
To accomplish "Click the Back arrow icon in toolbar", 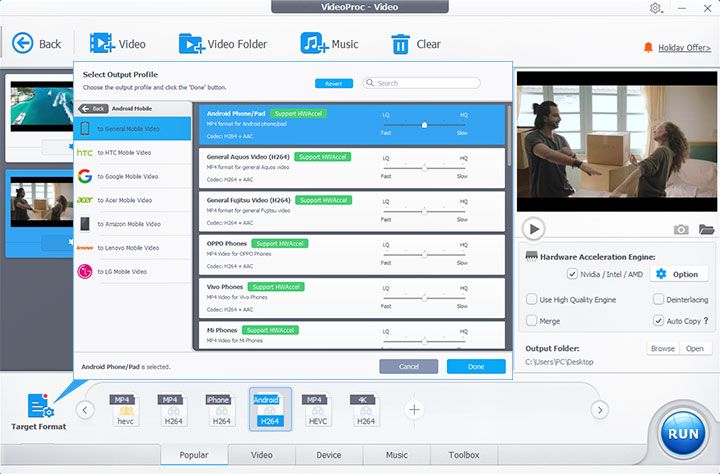I will [x=22, y=44].
